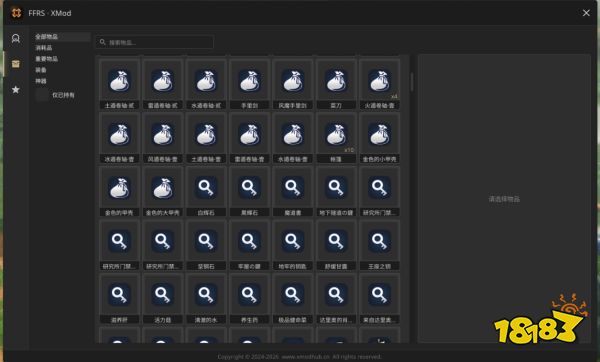Select the 王座之钥 key item
The height and width of the screenshot is (362, 600).
(380, 245)
